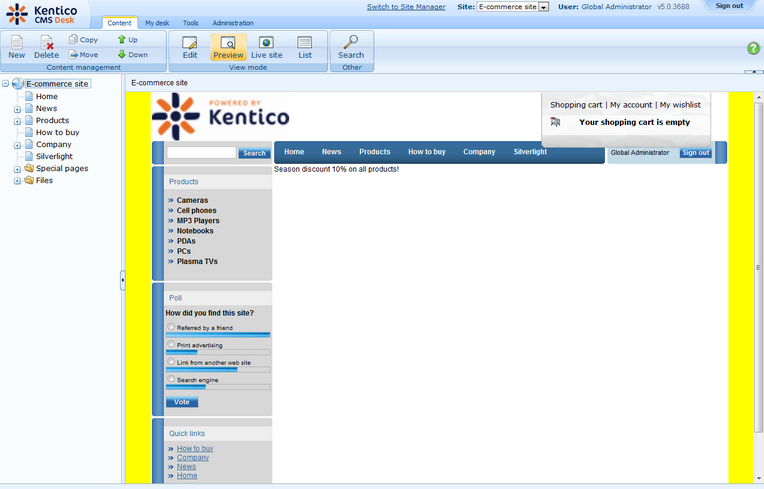Collapse the E-commerce site root node

tap(5, 84)
